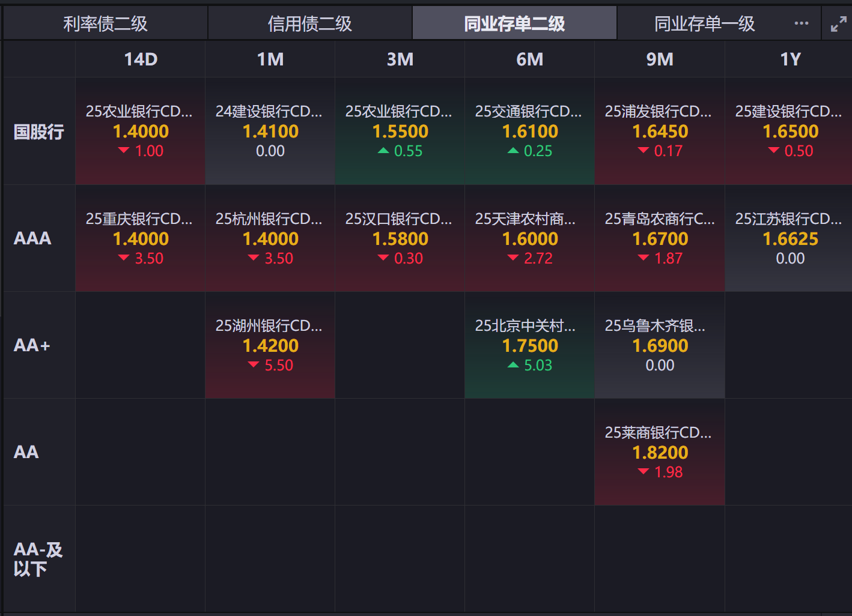Click the 25农业银行CD 14D cell at 1.4000
Screen dimensions: 852x616
click(141, 131)
